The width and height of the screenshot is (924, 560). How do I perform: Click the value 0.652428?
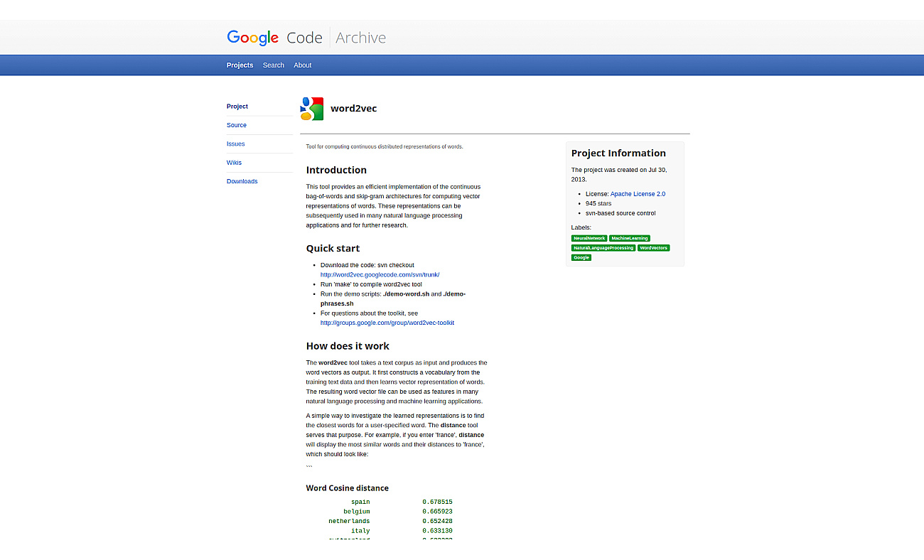point(437,521)
